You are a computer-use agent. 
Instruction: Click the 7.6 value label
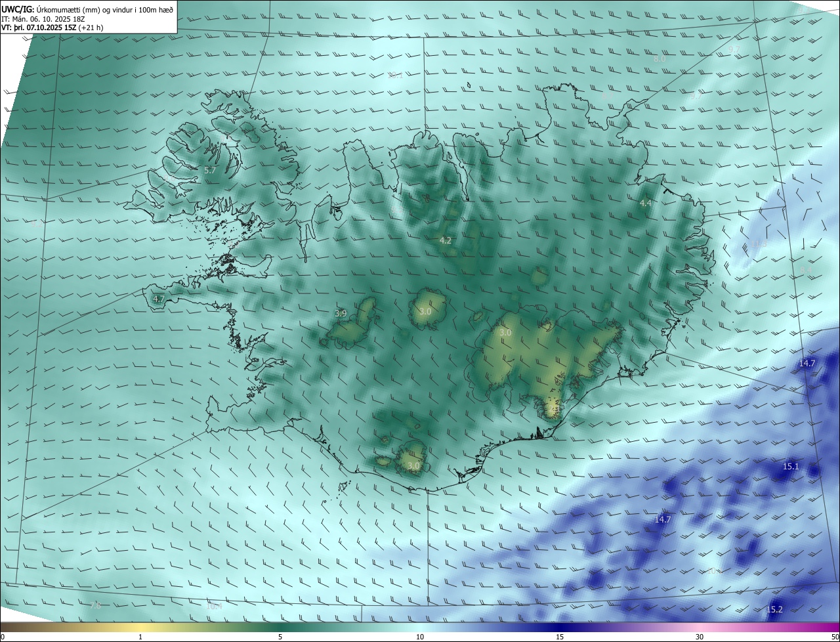pyautogui.click(x=95, y=605)
